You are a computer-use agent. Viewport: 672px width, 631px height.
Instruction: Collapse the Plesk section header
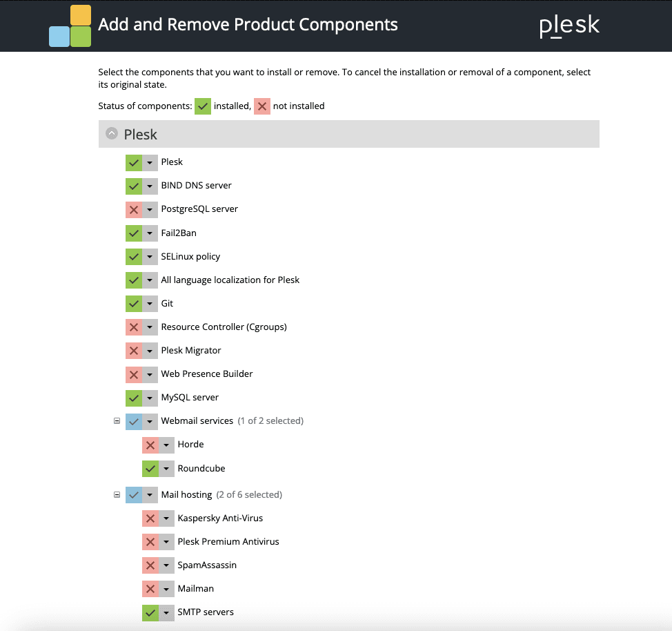pyautogui.click(x=112, y=134)
